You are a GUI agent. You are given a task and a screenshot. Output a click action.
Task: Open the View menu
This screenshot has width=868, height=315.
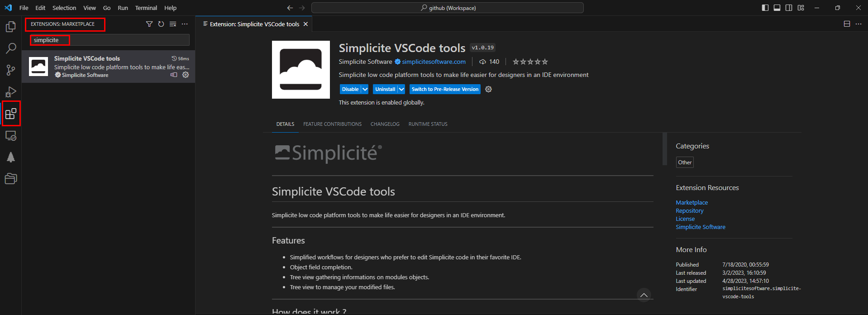click(90, 8)
